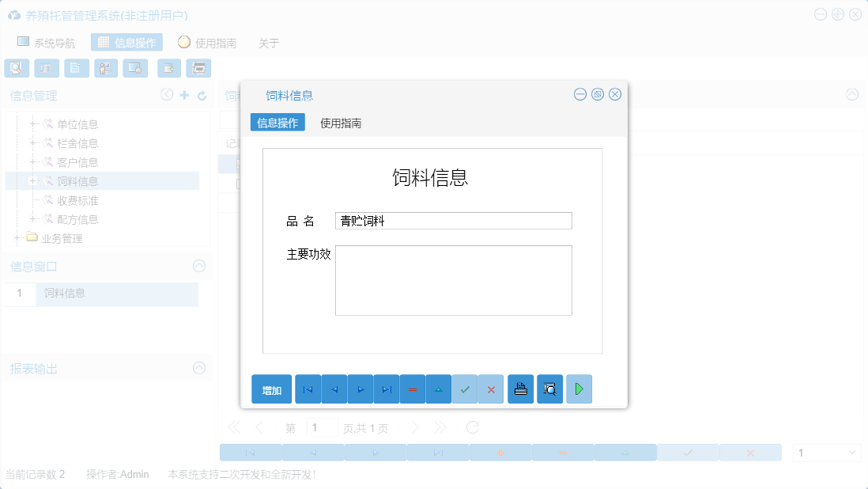Expand the 业务管理 folder node
The height and width of the screenshot is (489, 868).
pyautogui.click(x=17, y=238)
